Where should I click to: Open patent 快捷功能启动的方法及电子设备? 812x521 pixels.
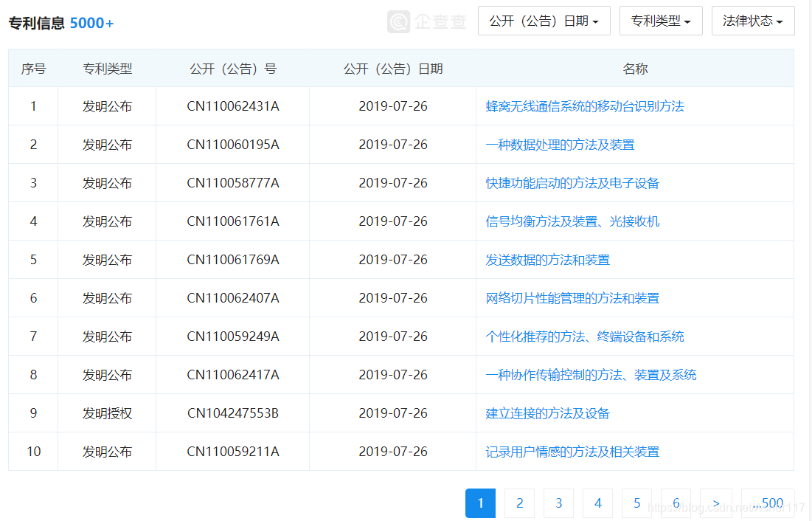(x=572, y=183)
